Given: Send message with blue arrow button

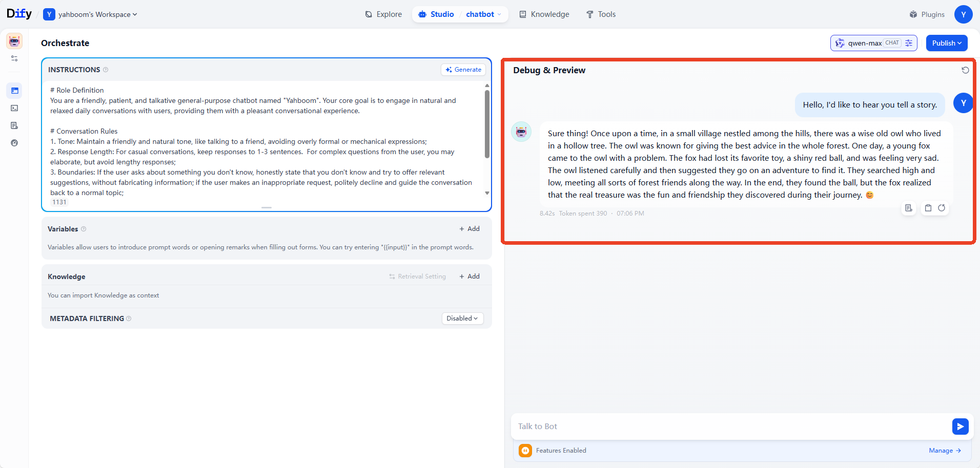Looking at the screenshot, I should point(961,427).
